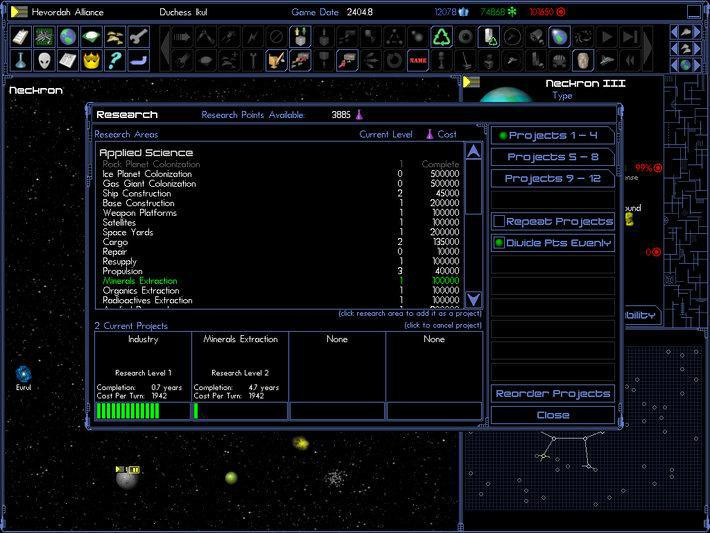Toggle the Repeat Projects checkbox
710x533 pixels.
[499, 221]
